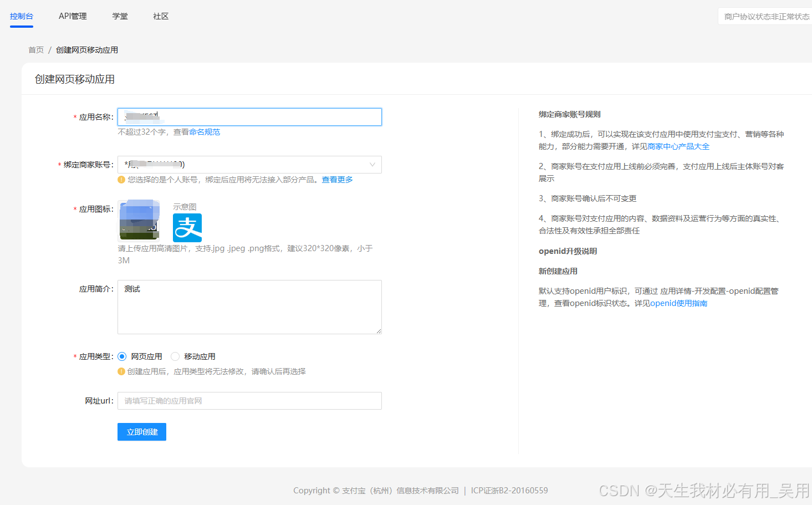The width and height of the screenshot is (812, 505).
Task: Go to the 社区 tab
Action: point(161,16)
